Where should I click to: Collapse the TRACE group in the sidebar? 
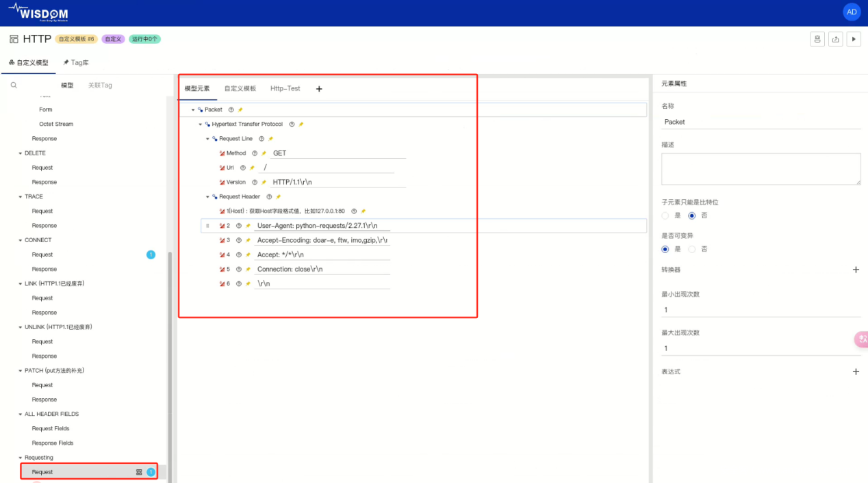pos(21,197)
